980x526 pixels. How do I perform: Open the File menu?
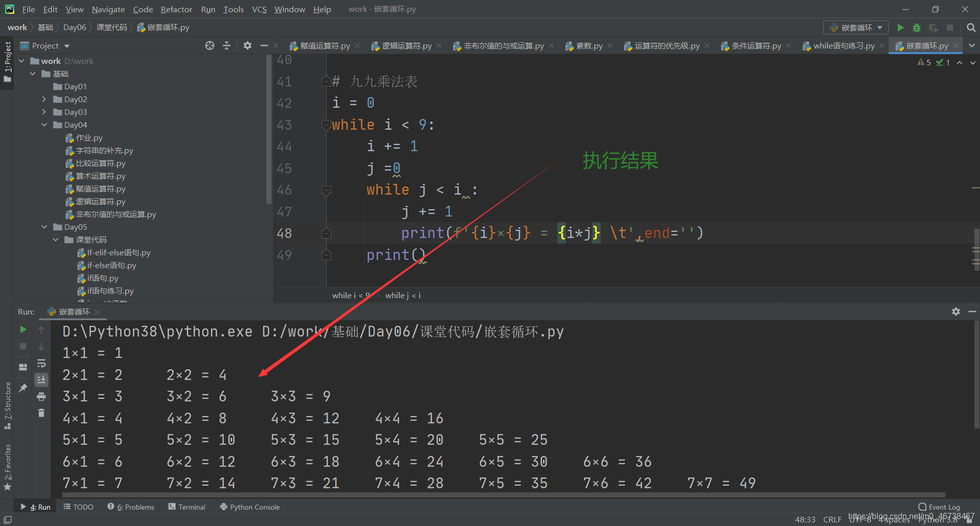pos(29,9)
